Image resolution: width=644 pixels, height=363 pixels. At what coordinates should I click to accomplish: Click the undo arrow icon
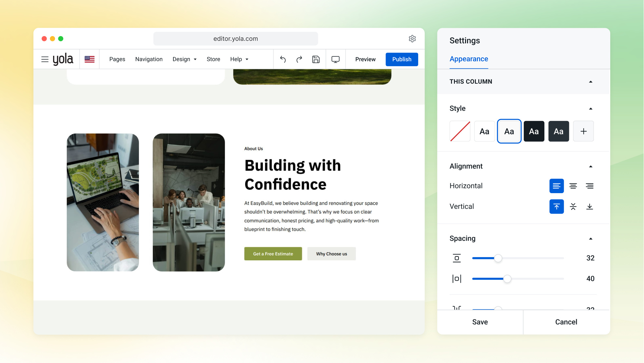click(x=283, y=59)
